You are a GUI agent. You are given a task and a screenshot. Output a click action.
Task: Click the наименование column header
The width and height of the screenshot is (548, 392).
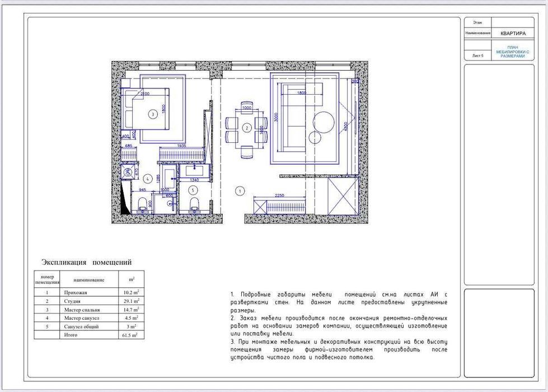coord(89,280)
